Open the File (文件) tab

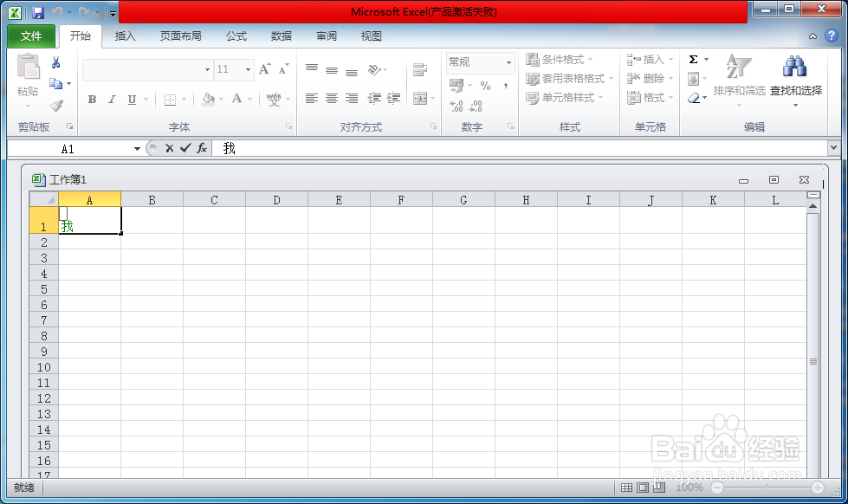31,36
